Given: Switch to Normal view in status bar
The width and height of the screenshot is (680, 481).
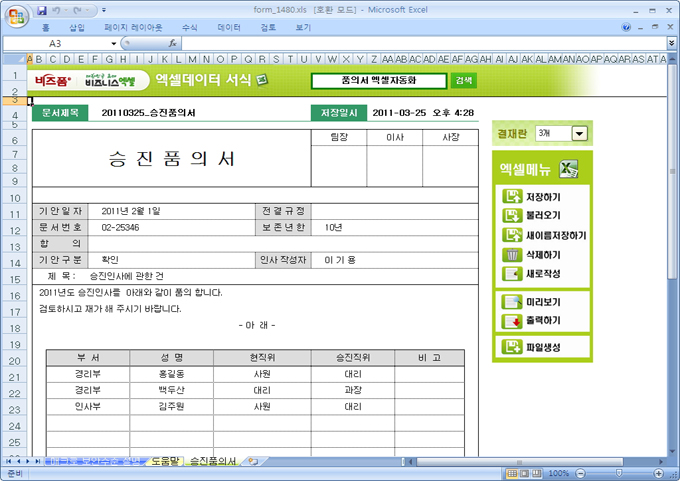Looking at the screenshot, I should click(x=512, y=474).
